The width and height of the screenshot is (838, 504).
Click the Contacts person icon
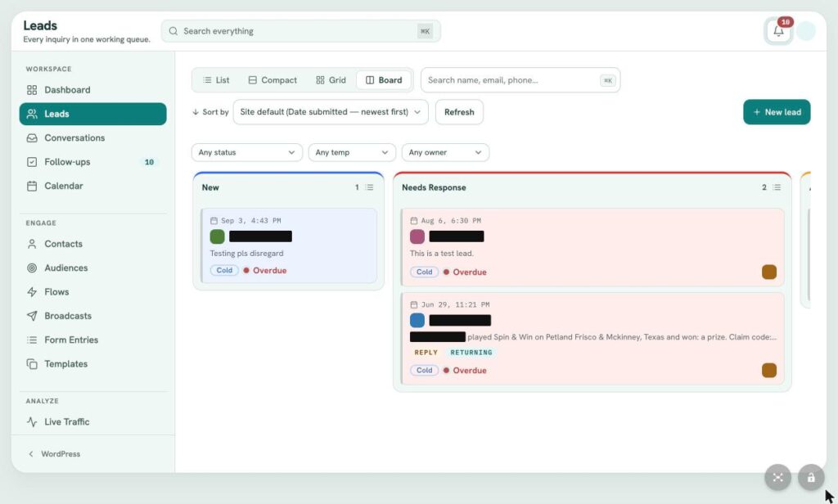click(32, 244)
